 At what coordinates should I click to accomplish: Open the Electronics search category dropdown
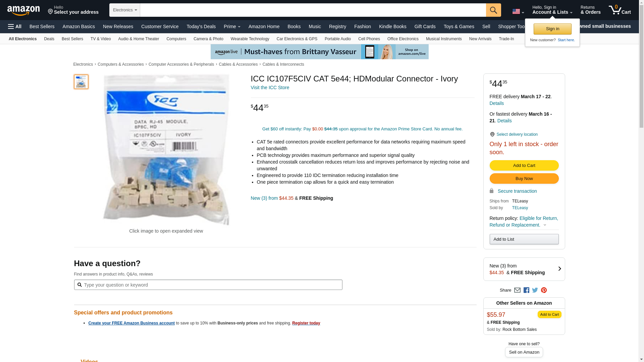pos(125,10)
